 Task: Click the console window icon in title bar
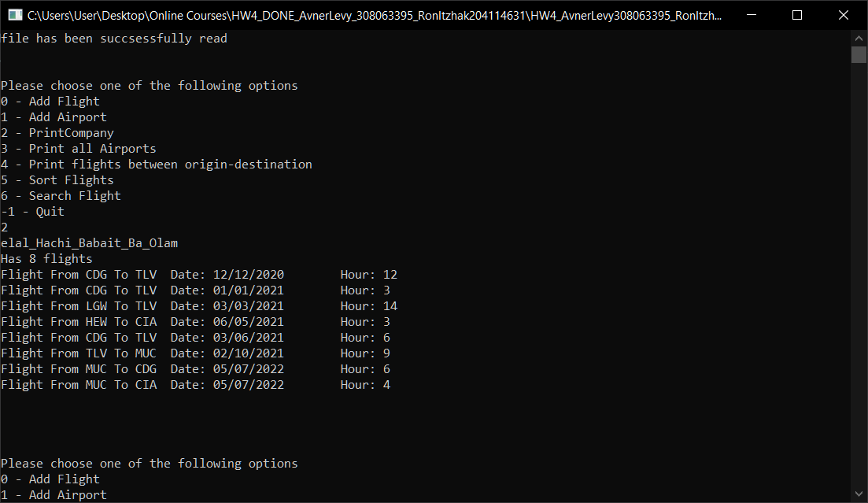15,15
